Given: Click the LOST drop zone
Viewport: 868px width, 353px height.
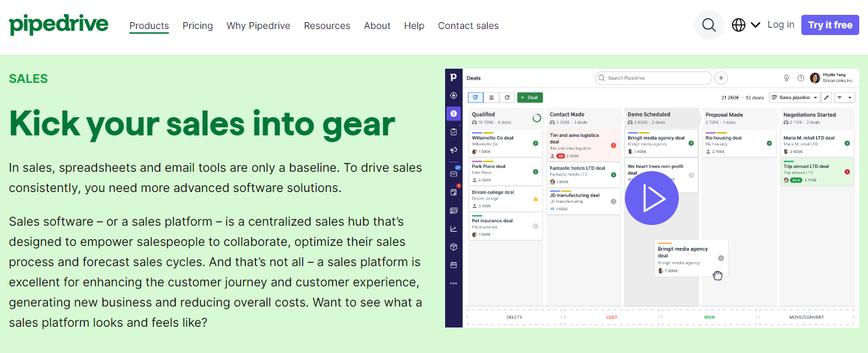Looking at the screenshot, I should coord(611,317).
